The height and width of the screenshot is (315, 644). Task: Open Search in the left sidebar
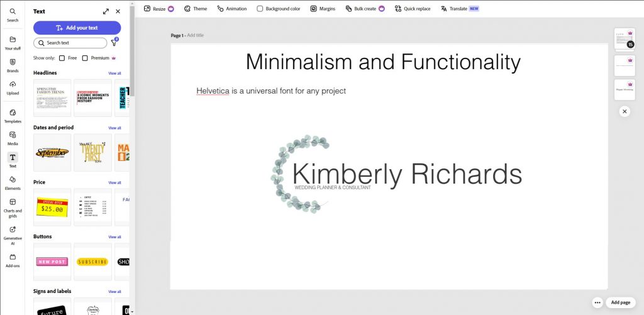(x=13, y=15)
